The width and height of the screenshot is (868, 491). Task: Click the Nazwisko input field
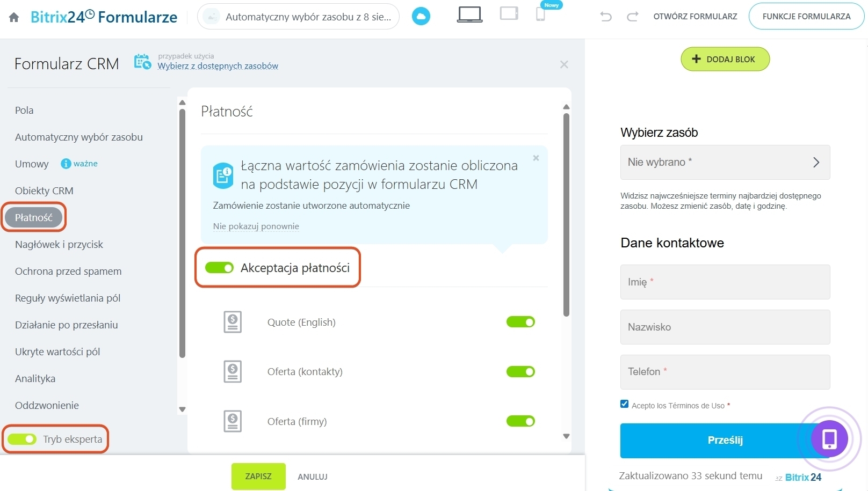(725, 327)
